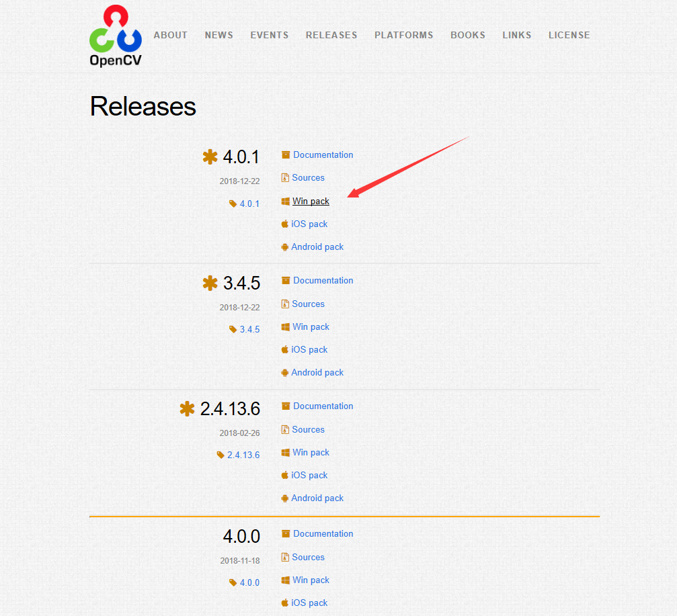Click the 2.4.13.6 Documentation box icon
The width and height of the screenshot is (677, 616).
pos(286,406)
